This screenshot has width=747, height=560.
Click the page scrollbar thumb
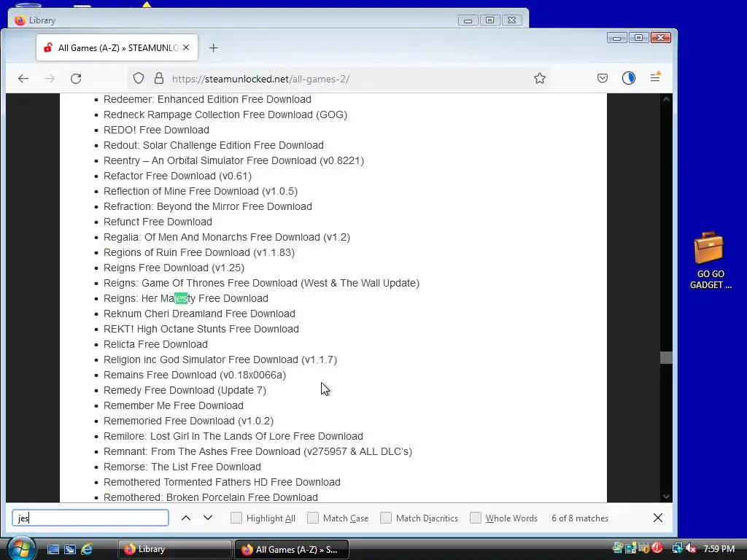click(666, 357)
